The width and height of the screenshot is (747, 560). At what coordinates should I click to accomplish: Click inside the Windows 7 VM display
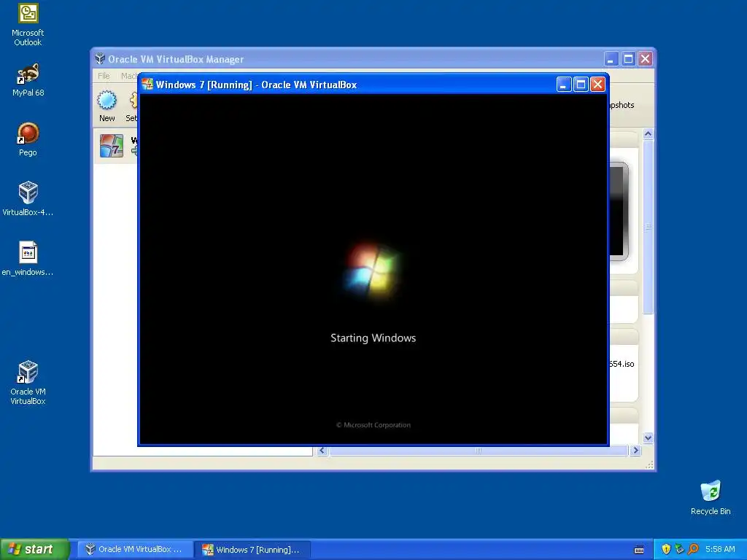pos(373,269)
